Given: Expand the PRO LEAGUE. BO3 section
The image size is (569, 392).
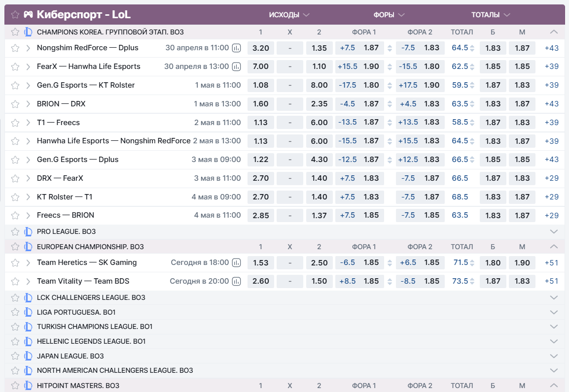Looking at the screenshot, I should [554, 231].
